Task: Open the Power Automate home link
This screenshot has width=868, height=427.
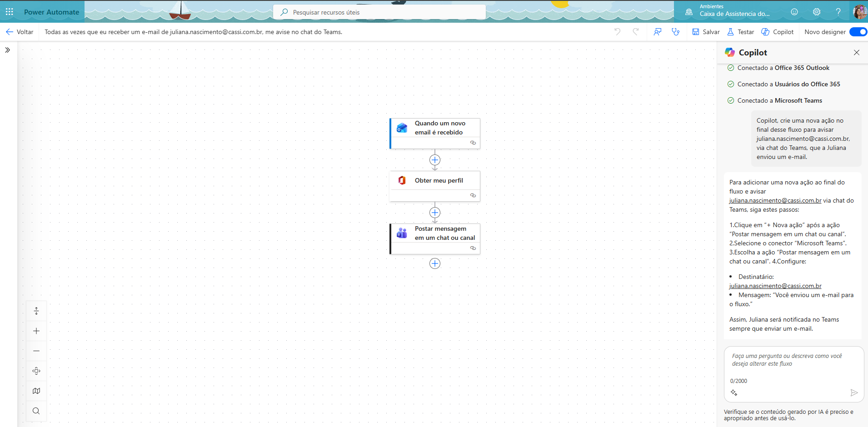Action: pyautogui.click(x=51, y=12)
